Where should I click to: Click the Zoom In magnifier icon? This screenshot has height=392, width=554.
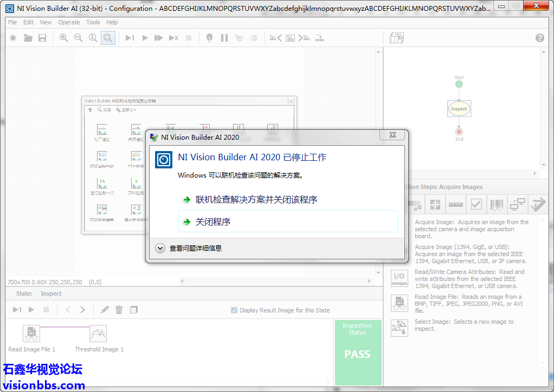[x=63, y=38]
